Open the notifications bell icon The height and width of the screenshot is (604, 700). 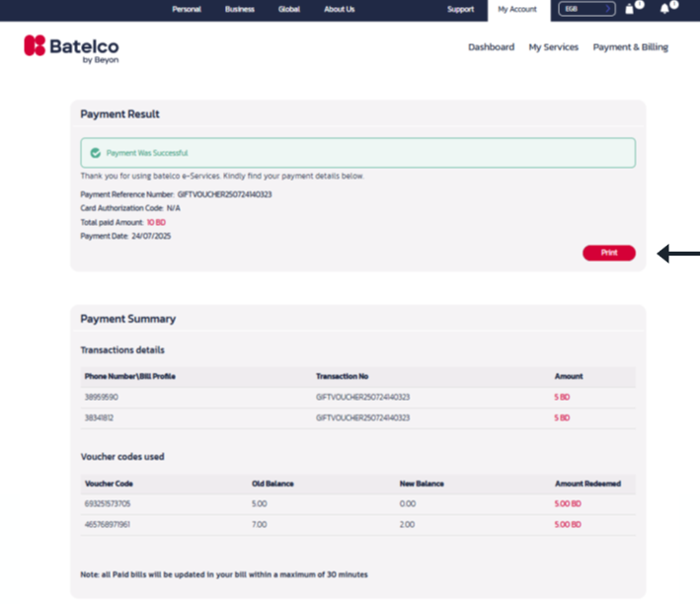point(664,9)
